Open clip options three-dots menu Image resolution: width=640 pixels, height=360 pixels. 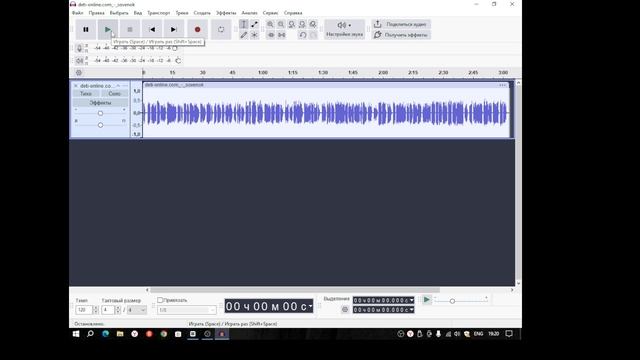(502, 85)
